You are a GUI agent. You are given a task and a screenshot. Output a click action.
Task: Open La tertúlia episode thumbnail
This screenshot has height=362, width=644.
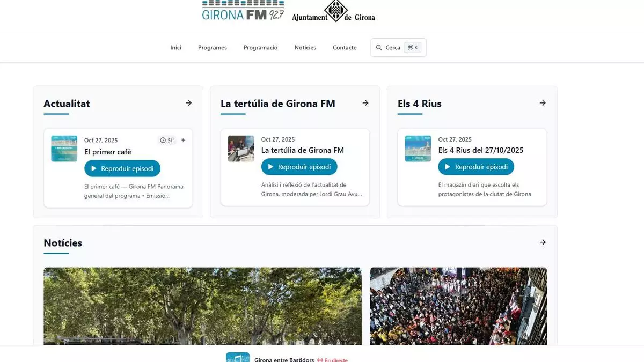coord(241,149)
